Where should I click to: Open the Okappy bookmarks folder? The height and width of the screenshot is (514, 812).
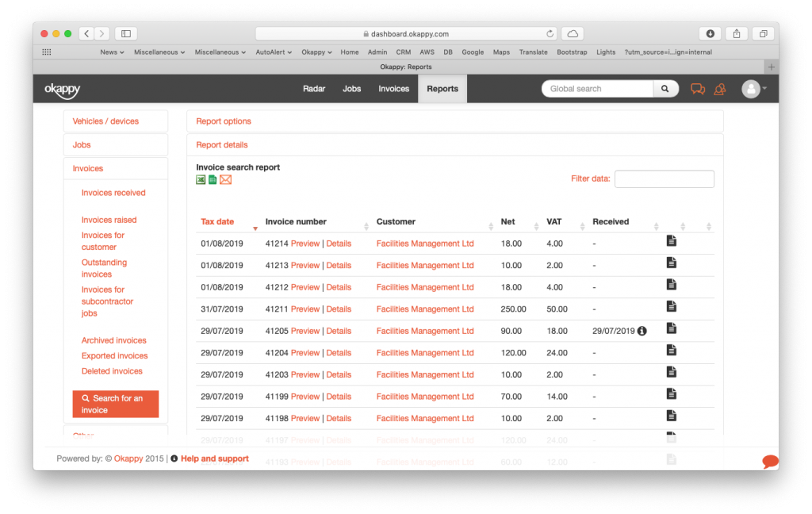(316, 52)
